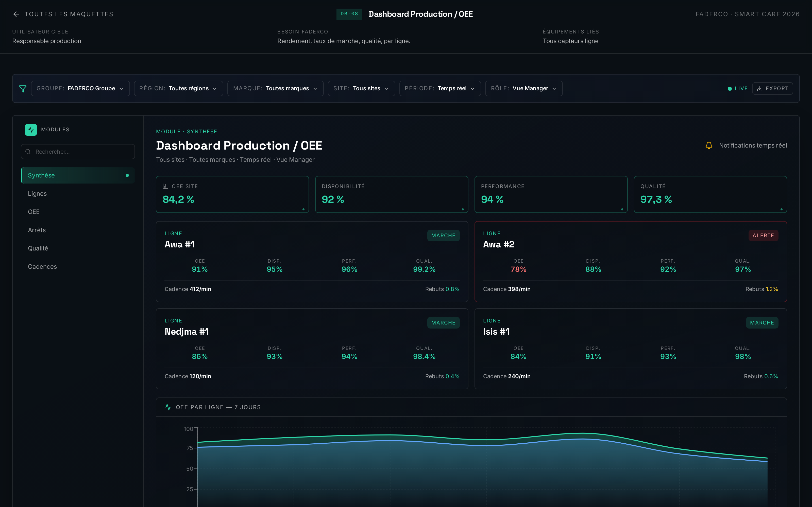Focus the Rechercher search field
The width and height of the screenshot is (812, 507).
(x=78, y=152)
